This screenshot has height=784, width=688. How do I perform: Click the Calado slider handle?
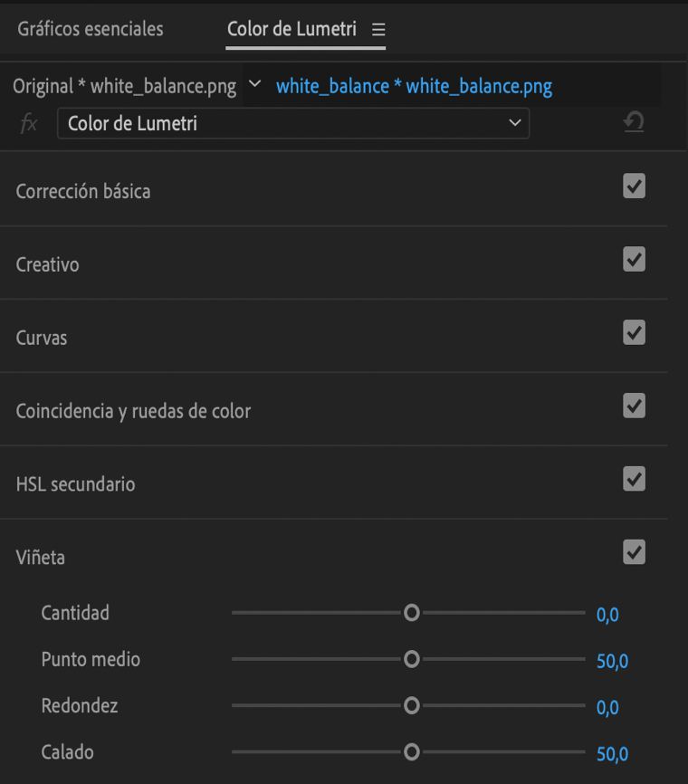pos(410,752)
